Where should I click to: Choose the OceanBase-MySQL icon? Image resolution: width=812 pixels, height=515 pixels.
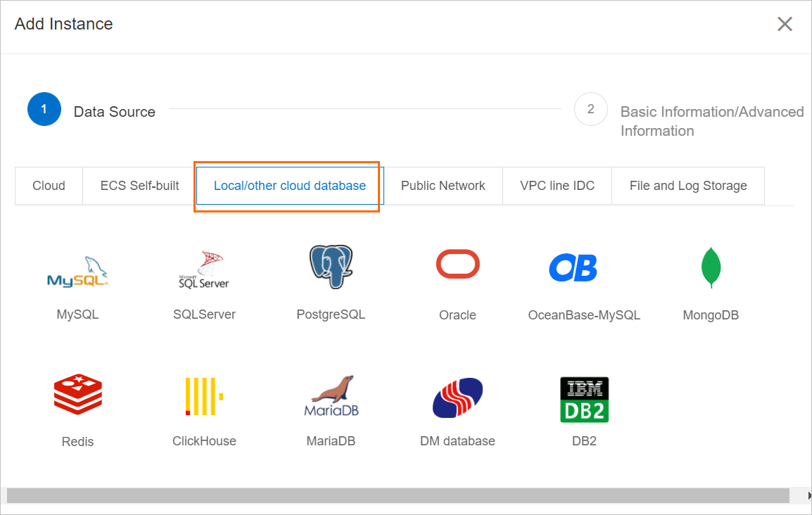(x=573, y=267)
